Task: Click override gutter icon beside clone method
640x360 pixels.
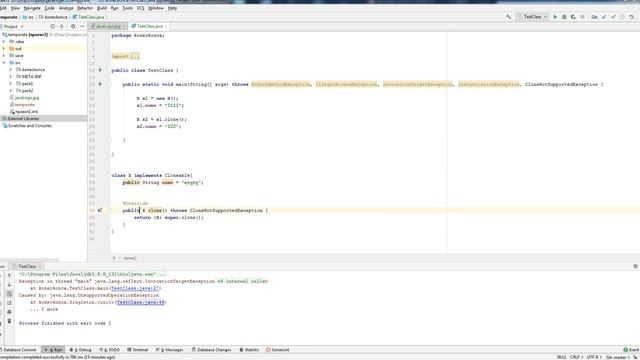Action: pyautogui.click(x=100, y=210)
